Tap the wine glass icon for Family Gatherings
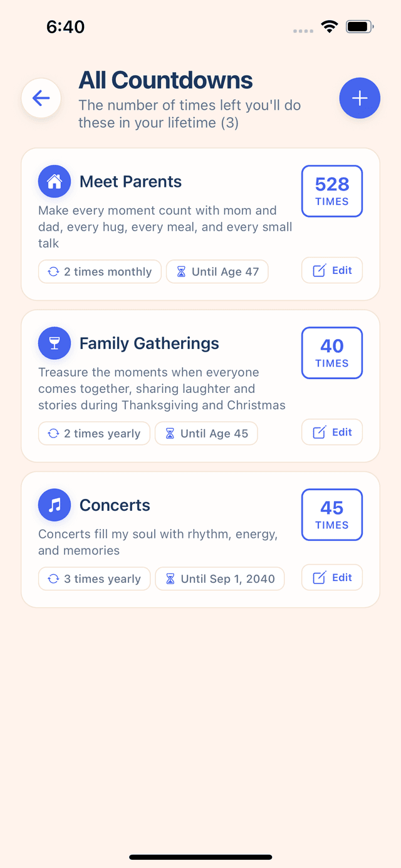401x868 pixels. click(x=55, y=343)
